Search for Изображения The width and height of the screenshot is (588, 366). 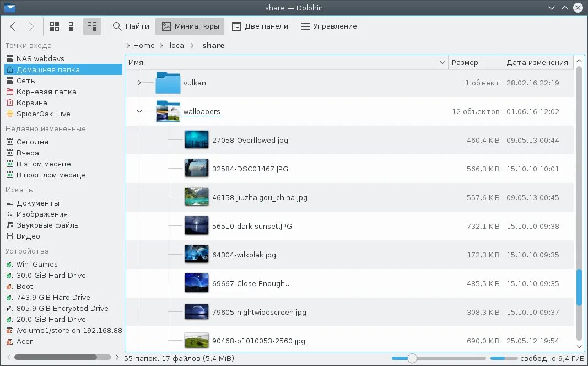63,214
